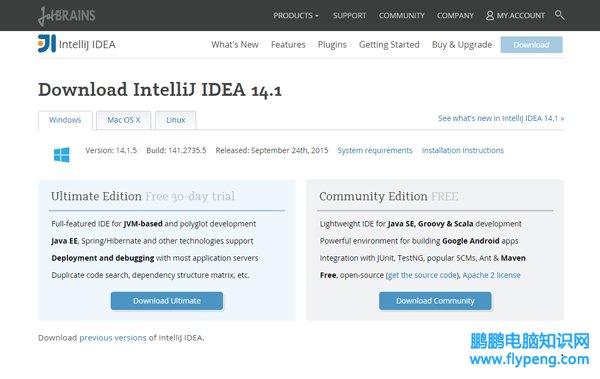
Task: Open the search magnifier icon
Action: coord(559,15)
